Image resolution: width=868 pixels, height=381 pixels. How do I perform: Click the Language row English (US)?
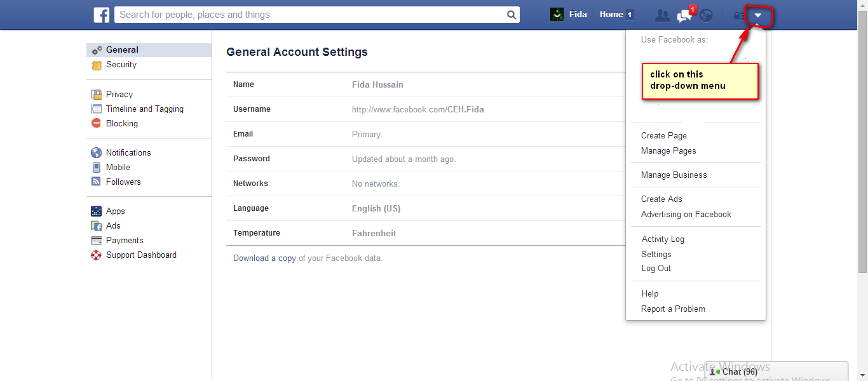pos(376,208)
